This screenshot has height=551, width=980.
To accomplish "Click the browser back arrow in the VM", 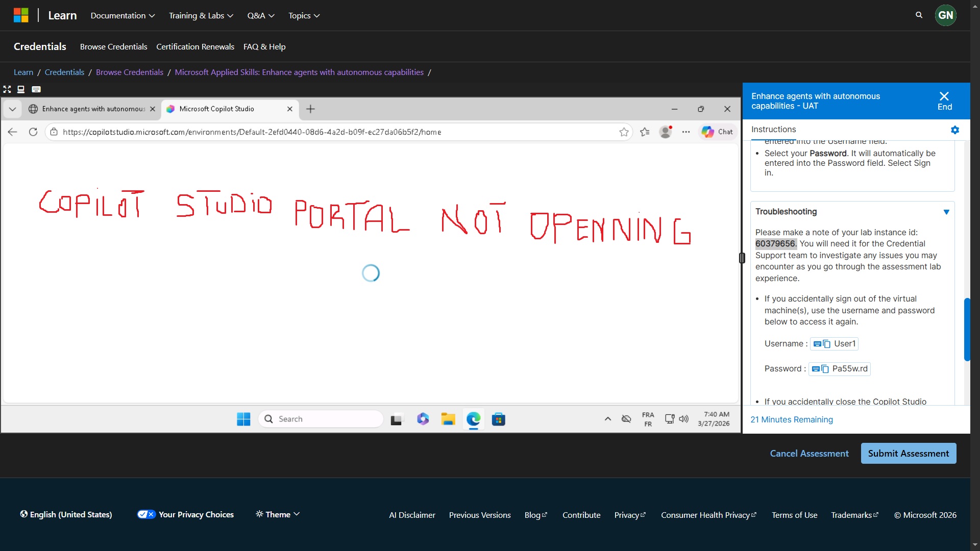I will (x=13, y=132).
